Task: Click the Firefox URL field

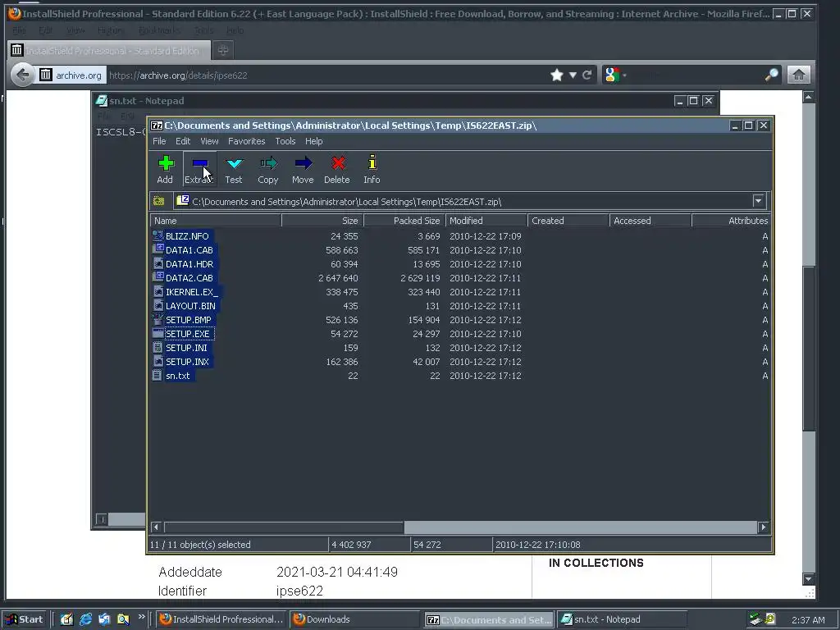Action: click(x=326, y=75)
